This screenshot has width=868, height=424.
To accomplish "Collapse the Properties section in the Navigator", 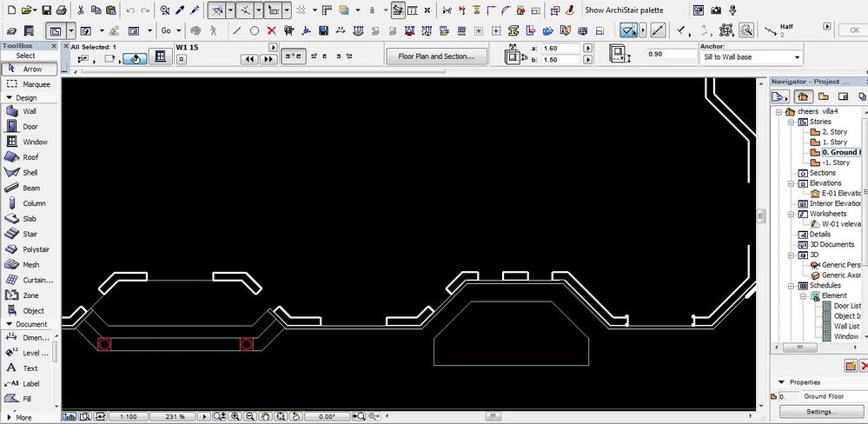I will click(x=782, y=382).
